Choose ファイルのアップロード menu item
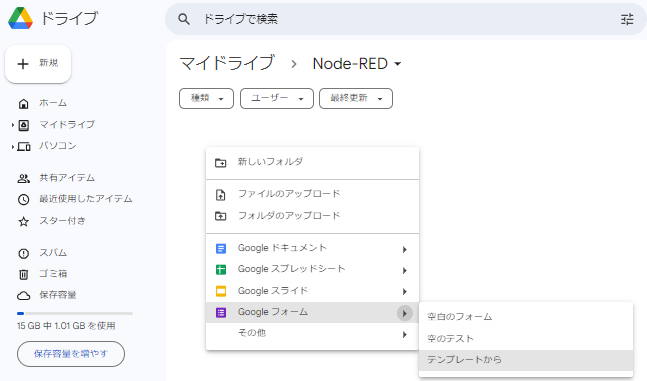Viewport: 647px width, 381px height. tap(312, 194)
